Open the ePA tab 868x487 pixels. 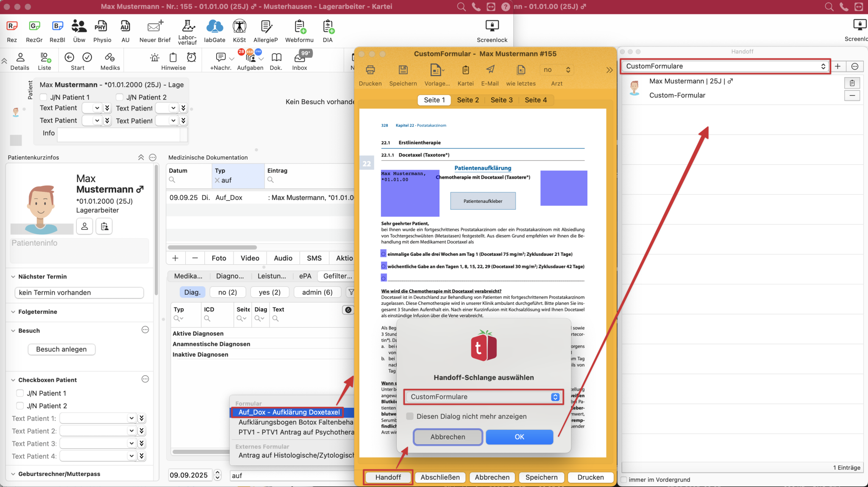coord(305,276)
